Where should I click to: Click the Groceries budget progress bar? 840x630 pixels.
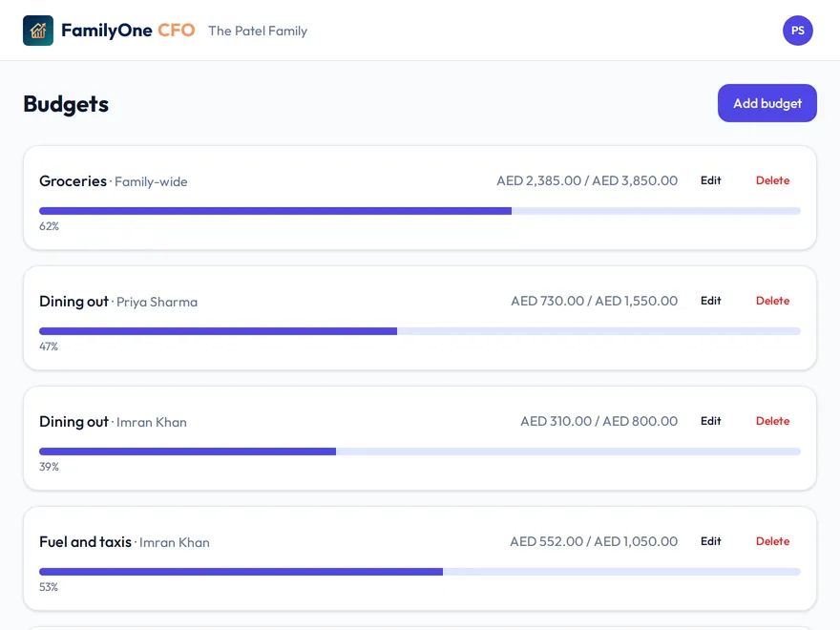[420, 211]
